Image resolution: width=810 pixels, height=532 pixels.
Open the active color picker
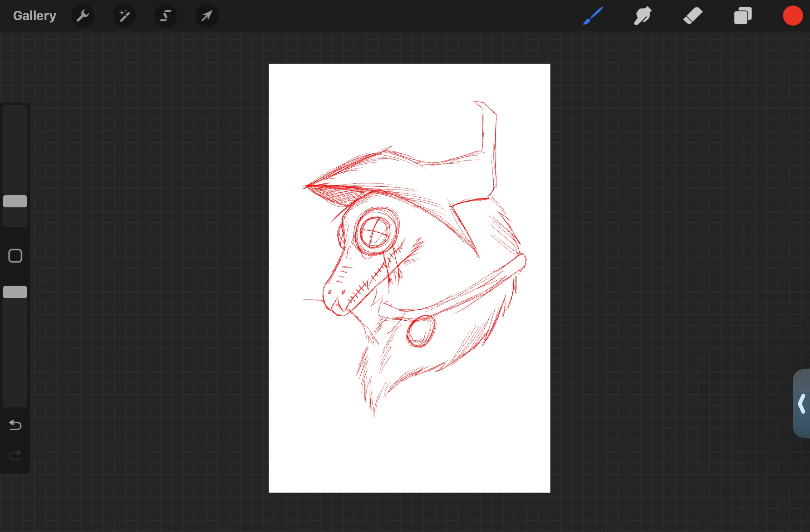(792, 15)
